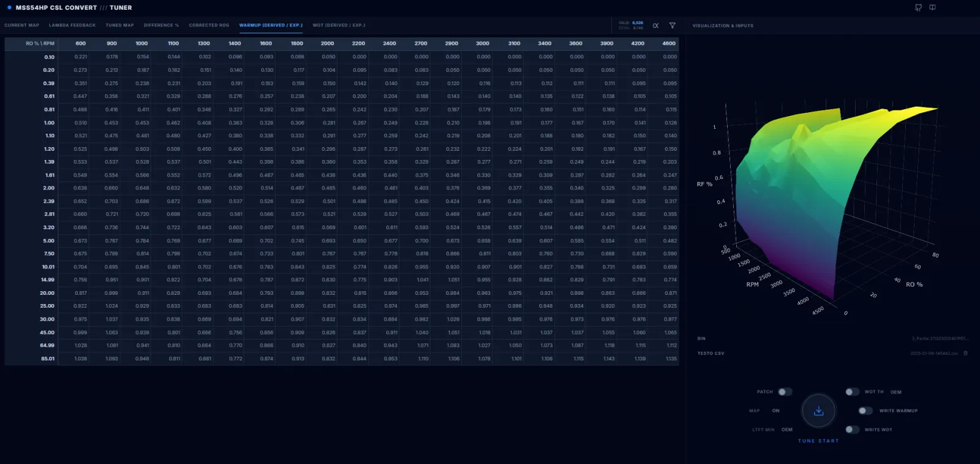
Task: Select the 2.81 row header
Action: [x=31, y=215]
